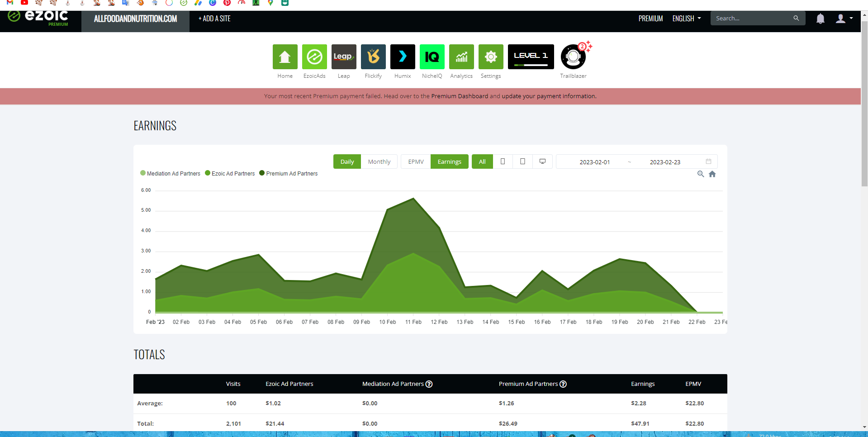Open the English language dropdown

point(687,19)
